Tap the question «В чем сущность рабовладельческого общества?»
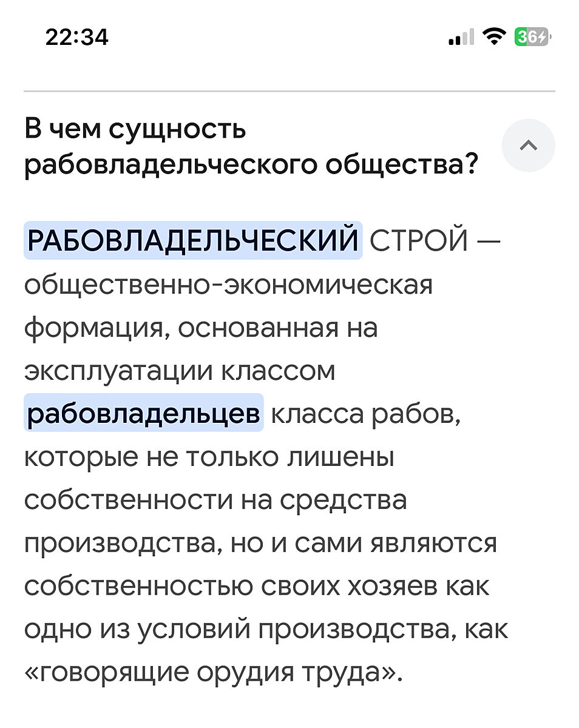The image size is (579, 728). (250, 147)
